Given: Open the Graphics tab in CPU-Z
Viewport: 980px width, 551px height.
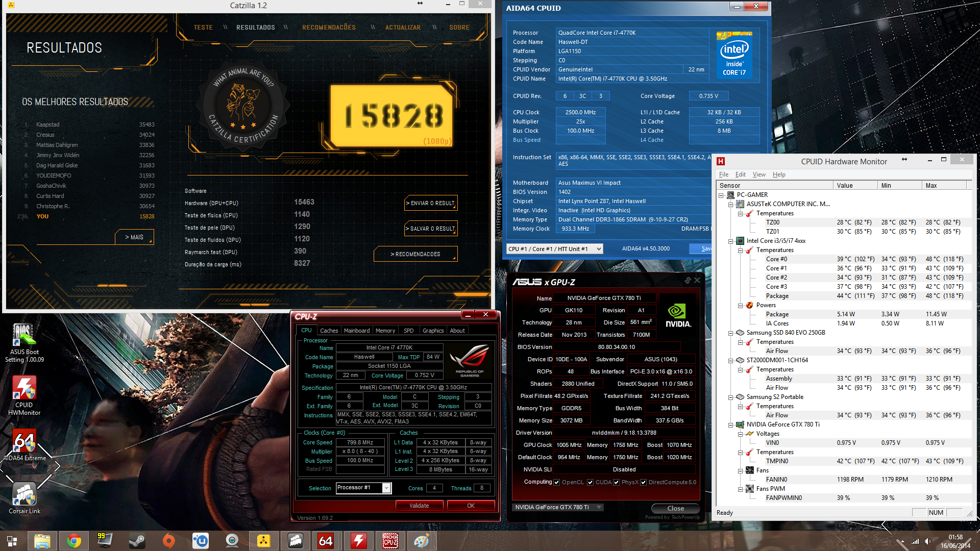Looking at the screenshot, I should (x=433, y=331).
